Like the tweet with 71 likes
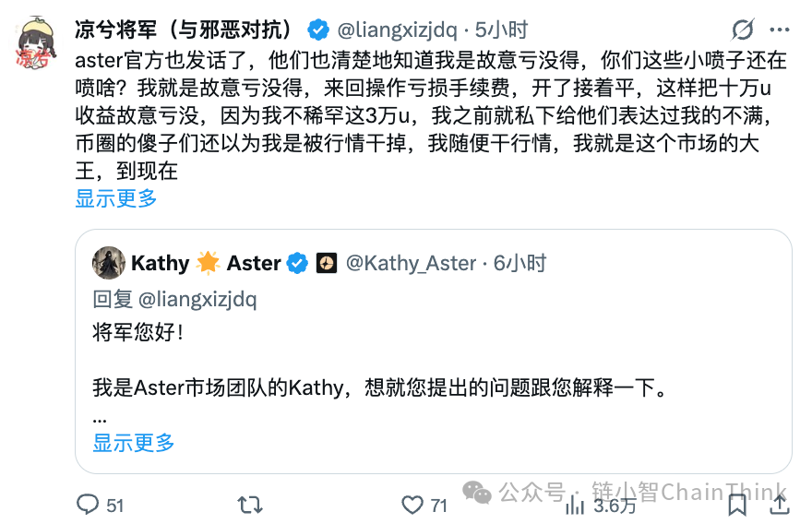This screenshot has height=524, width=812. click(412, 505)
